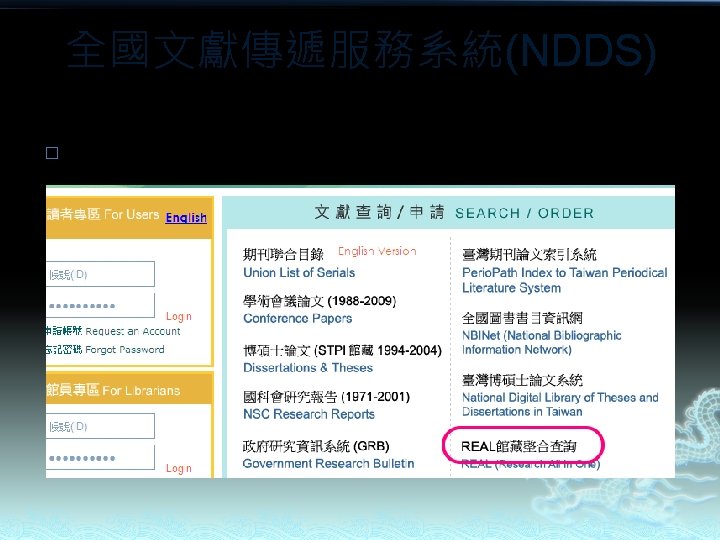Click the REAL館藏整合查詢 heading
The image size is (720, 540).
[x=518, y=446]
